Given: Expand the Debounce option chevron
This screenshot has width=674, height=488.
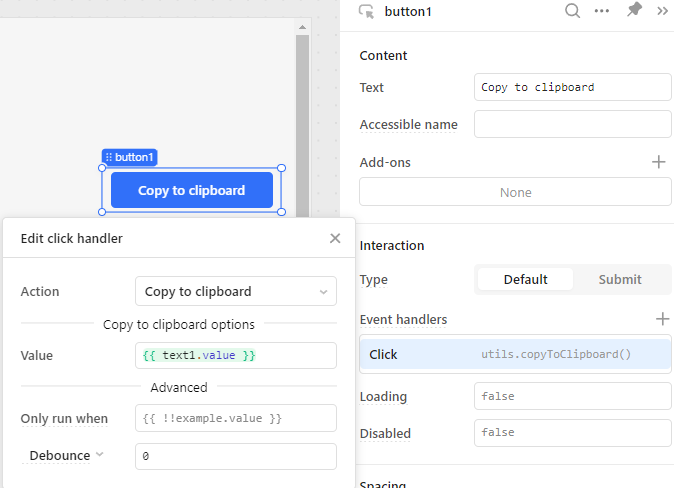Looking at the screenshot, I should click(x=100, y=454).
